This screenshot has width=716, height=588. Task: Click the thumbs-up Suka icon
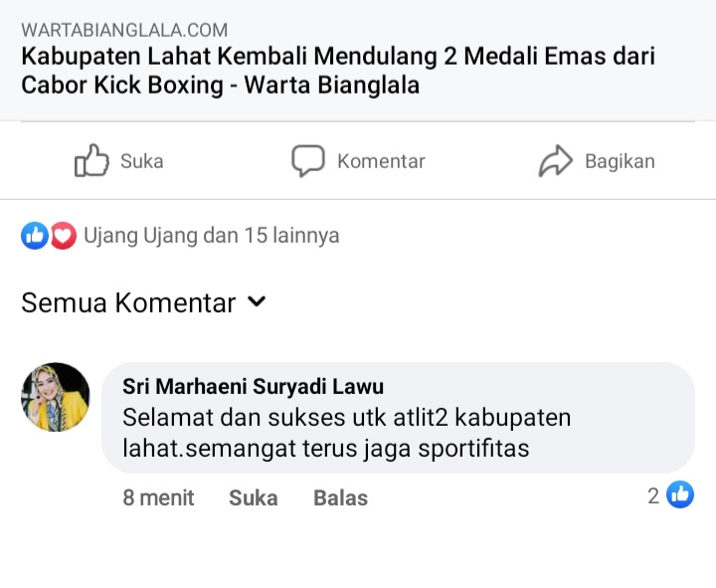(x=91, y=161)
